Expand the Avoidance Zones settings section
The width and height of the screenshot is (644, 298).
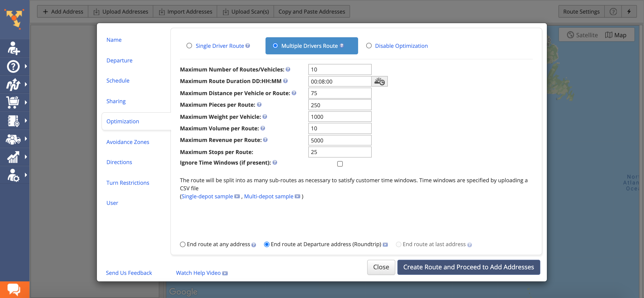(x=127, y=141)
